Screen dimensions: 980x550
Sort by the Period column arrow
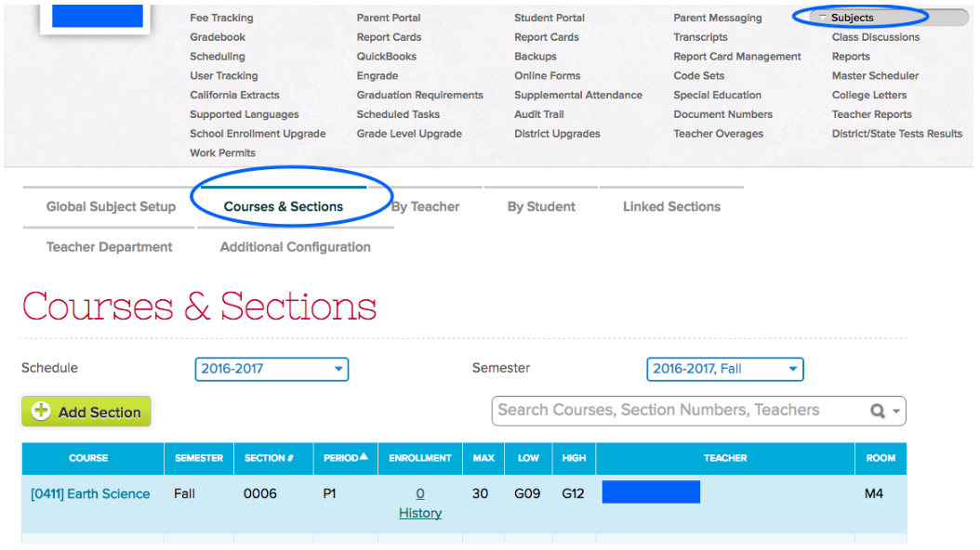tap(364, 456)
